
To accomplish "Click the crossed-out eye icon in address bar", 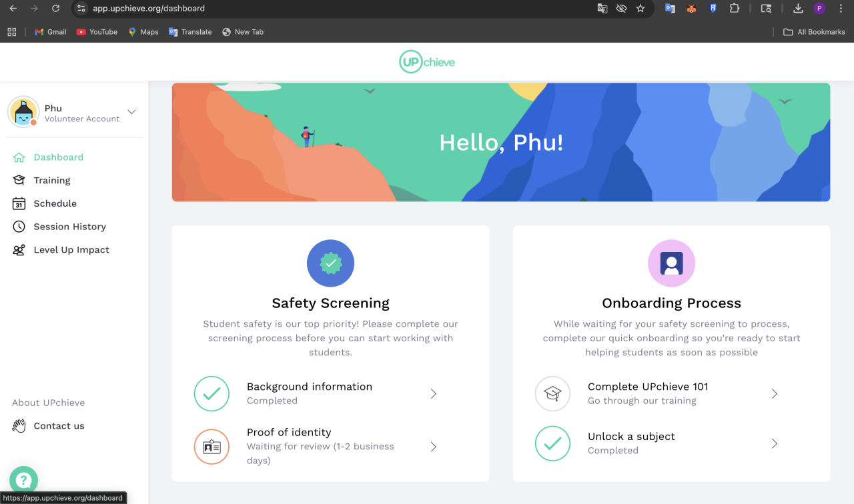I will tap(621, 9).
